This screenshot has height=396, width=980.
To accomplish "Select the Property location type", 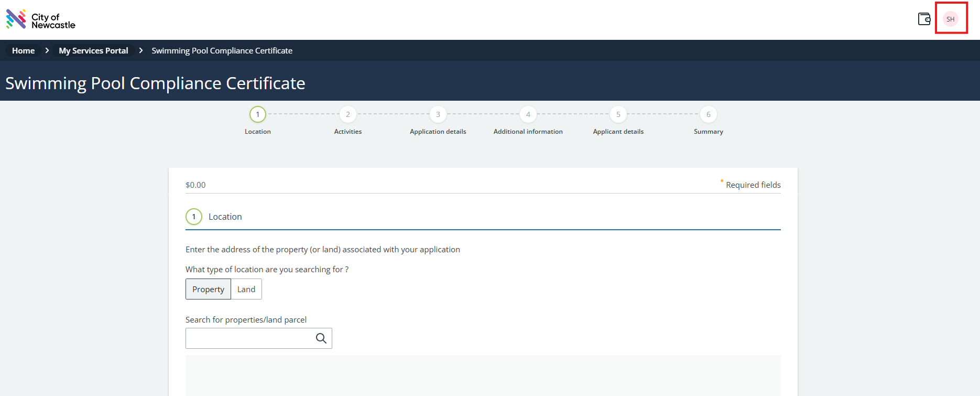I will tap(208, 290).
